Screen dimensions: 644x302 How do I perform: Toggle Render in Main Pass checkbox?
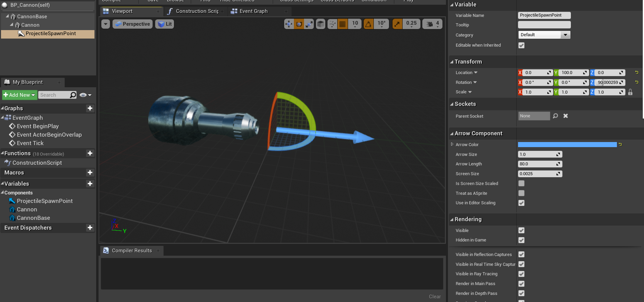pyautogui.click(x=521, y=284)
